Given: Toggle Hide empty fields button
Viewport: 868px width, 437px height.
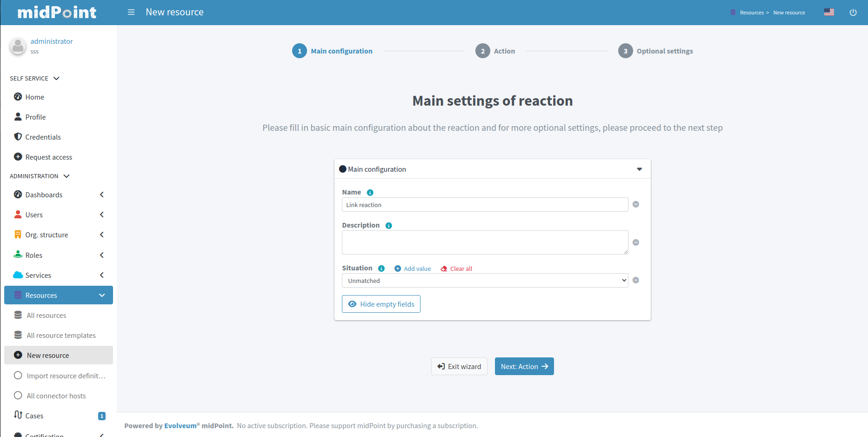Looking at the screenshot, I should pos(381,304).
